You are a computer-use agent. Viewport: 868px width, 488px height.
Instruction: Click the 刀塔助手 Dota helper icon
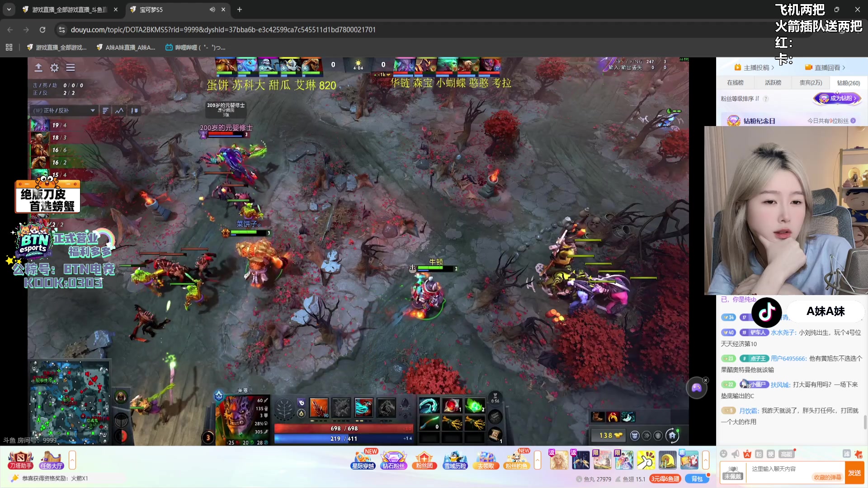click(x=20, y=460)
